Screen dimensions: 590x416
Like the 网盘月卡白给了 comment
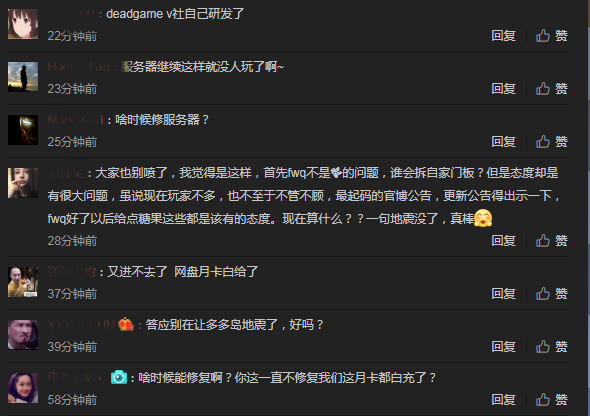pos(552,294)
